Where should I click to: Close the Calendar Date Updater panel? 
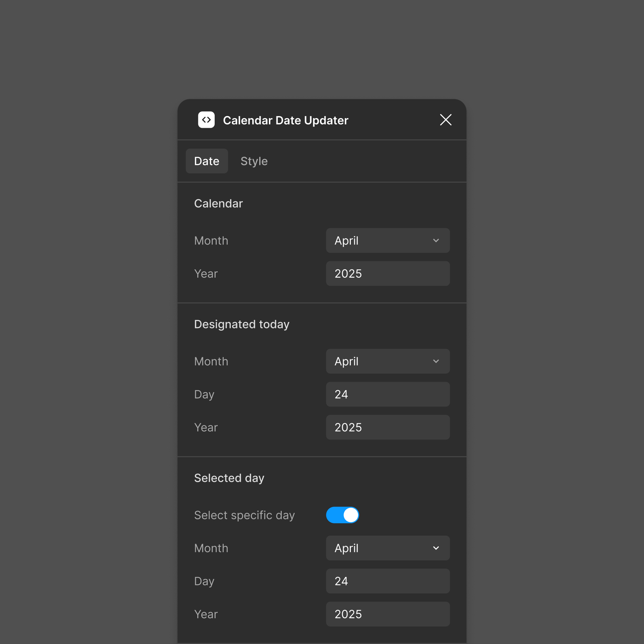[x=445, y=120]
